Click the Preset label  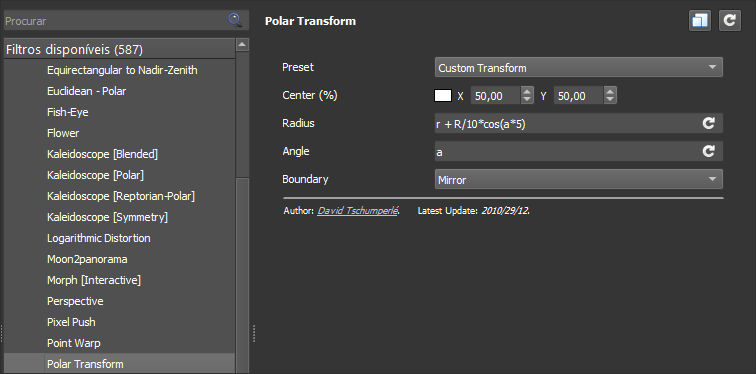298,67
